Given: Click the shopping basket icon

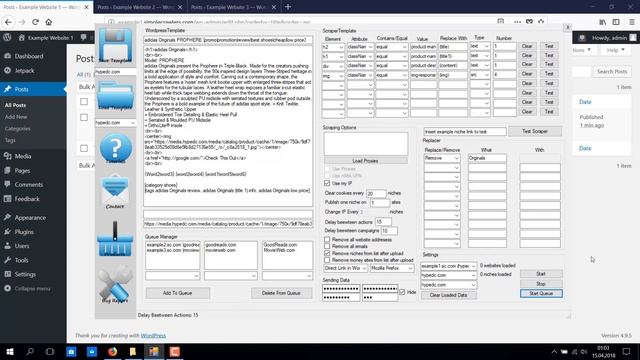Looking at the screenshot, I should (115, 239).
